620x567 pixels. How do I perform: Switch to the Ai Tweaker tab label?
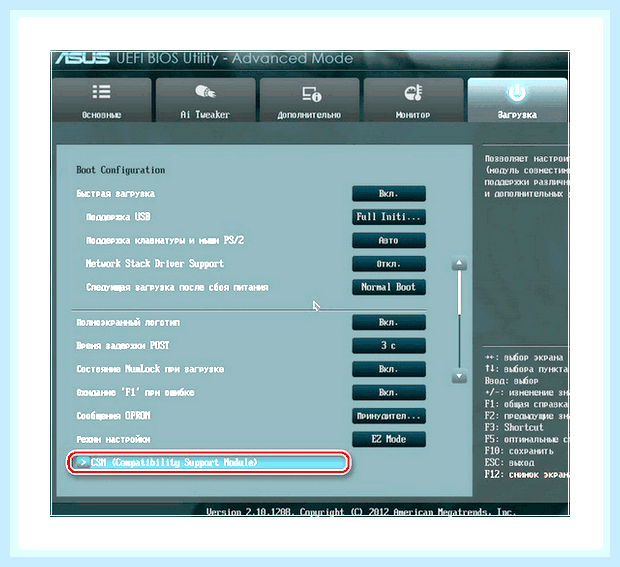[x=205, y=115]
